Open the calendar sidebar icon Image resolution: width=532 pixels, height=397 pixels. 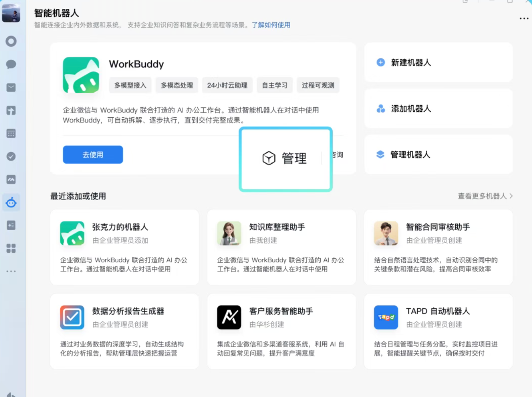11,133
